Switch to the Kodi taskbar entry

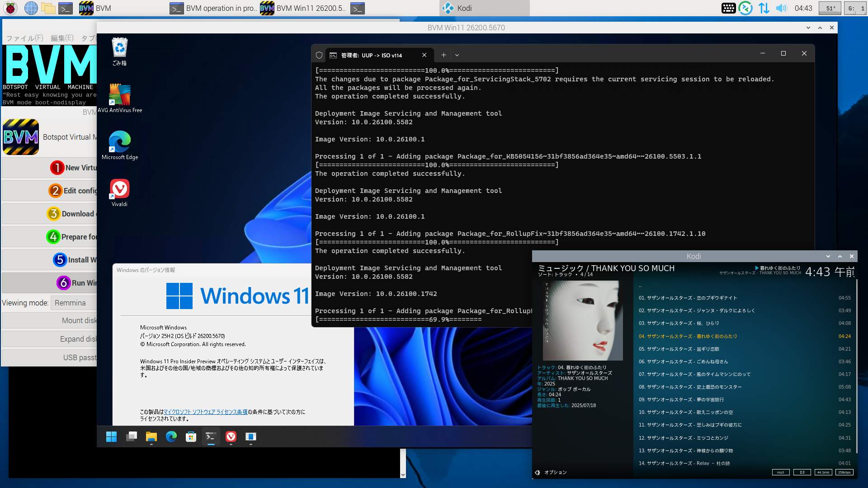click(x=484, y=8)
